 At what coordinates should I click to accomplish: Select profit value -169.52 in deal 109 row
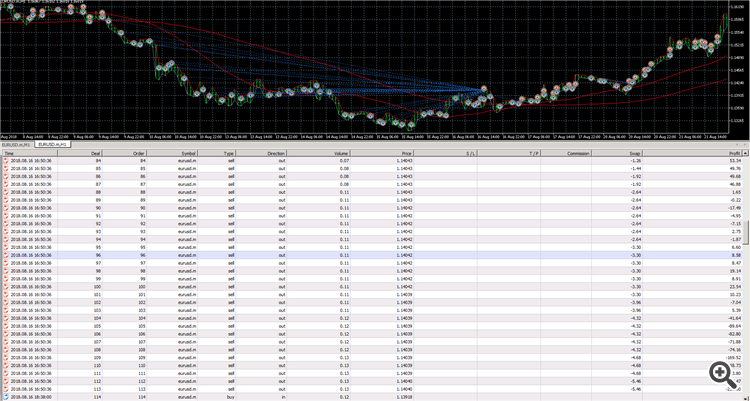click(x=734, y=358)
